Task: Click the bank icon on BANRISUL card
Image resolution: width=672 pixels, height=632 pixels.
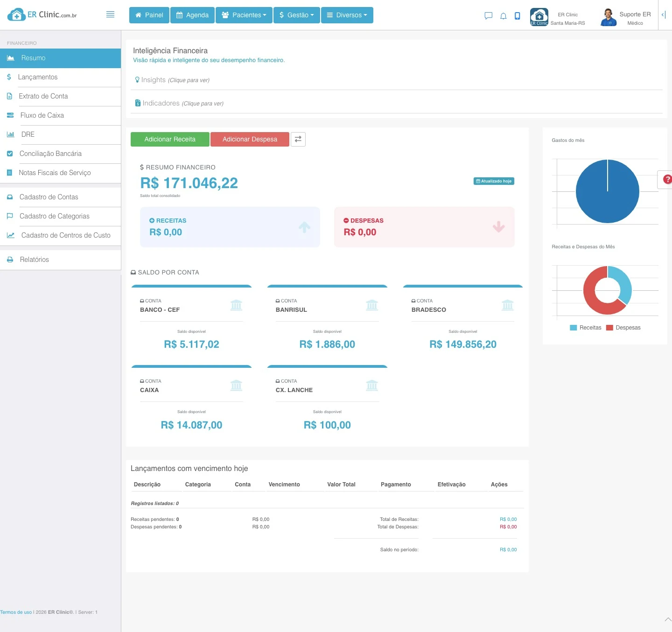Action: coord(372,305)
